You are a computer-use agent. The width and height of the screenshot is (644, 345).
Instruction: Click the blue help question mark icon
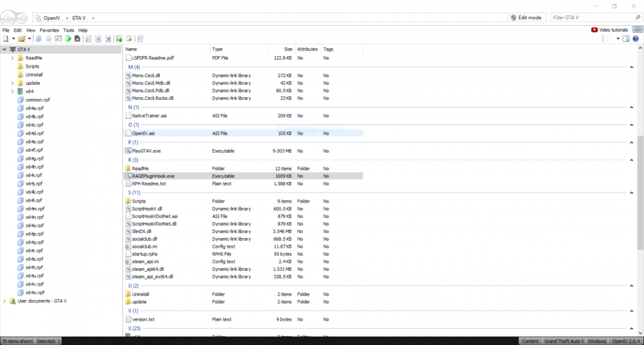tap(636, 39)
